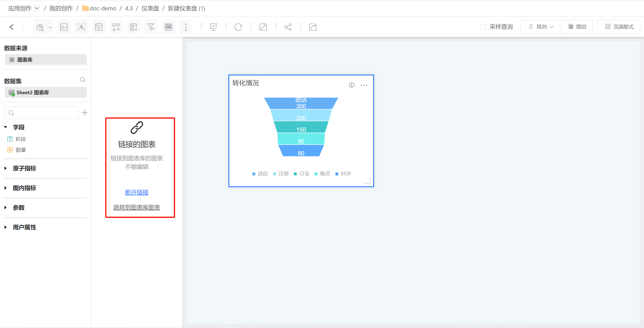
Task: Open the 页面版式 settings
Action: [619, 27]
